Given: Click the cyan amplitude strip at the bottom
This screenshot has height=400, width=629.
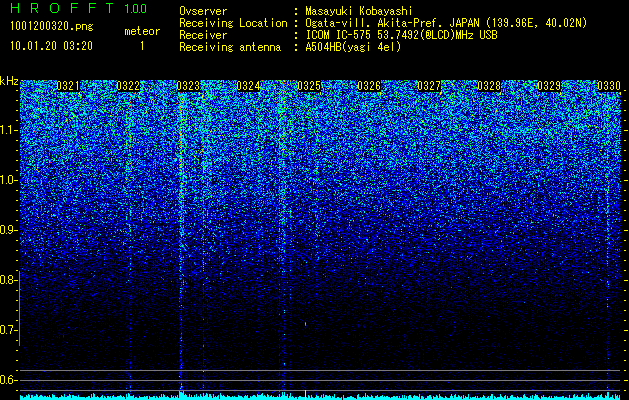Looking at the screenshot, I should point(321,397).
